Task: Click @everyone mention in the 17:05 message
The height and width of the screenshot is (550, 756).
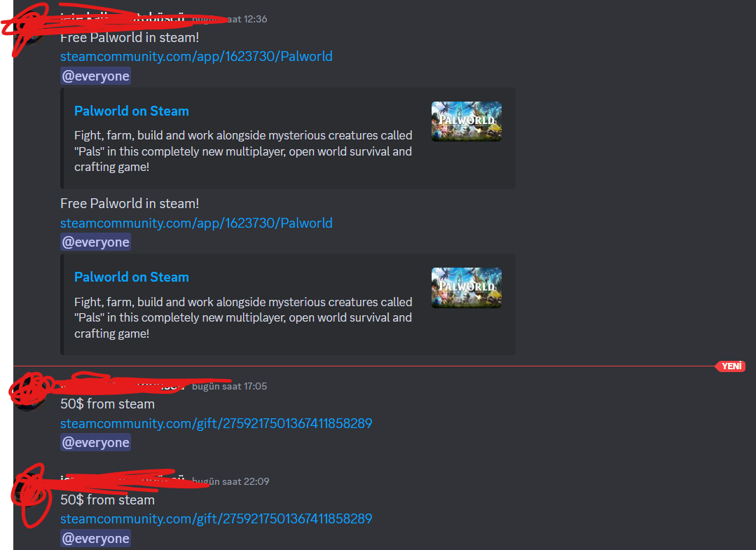Action: click(x=95, y=443)
